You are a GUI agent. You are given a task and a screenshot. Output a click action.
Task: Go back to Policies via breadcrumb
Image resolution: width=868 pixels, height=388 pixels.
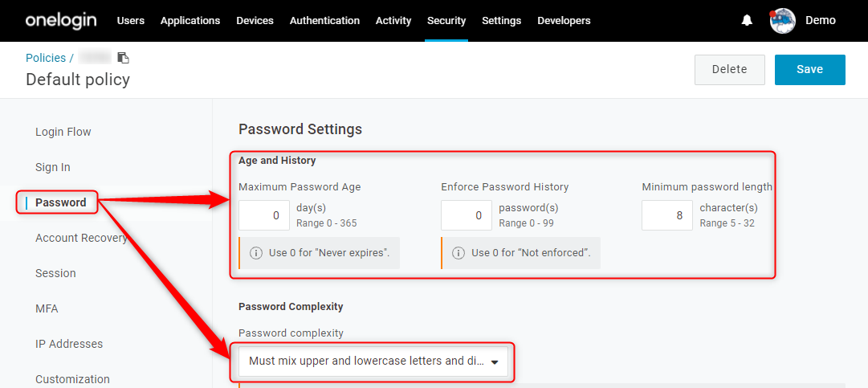coord(46,58)
